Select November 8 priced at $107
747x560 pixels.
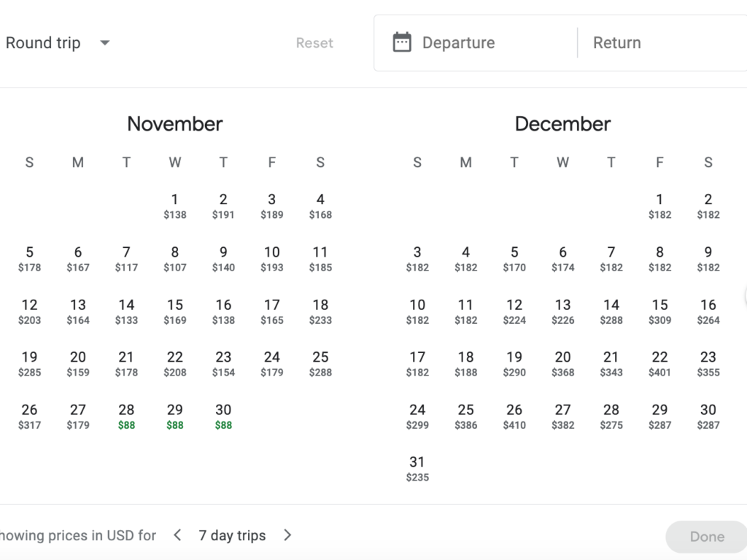tap(175, 259)
